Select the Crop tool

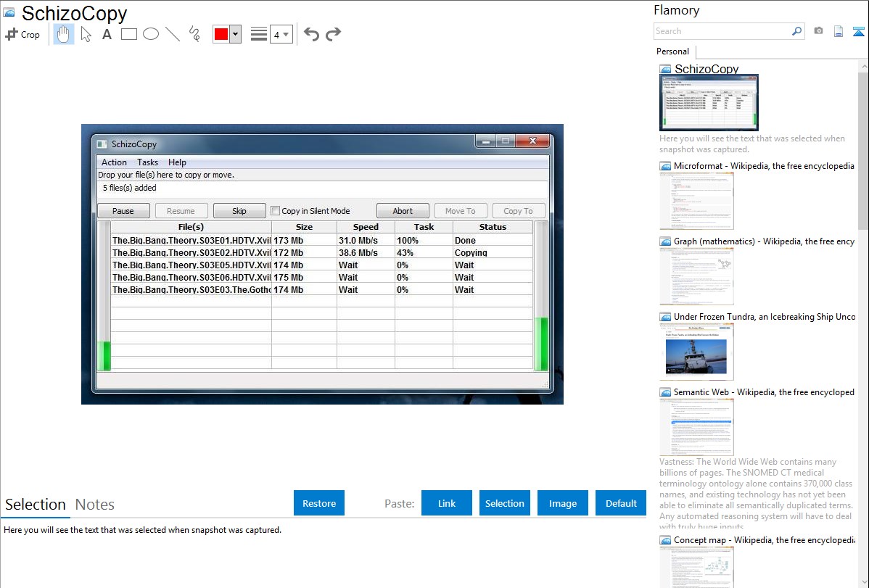pos(22,34)
